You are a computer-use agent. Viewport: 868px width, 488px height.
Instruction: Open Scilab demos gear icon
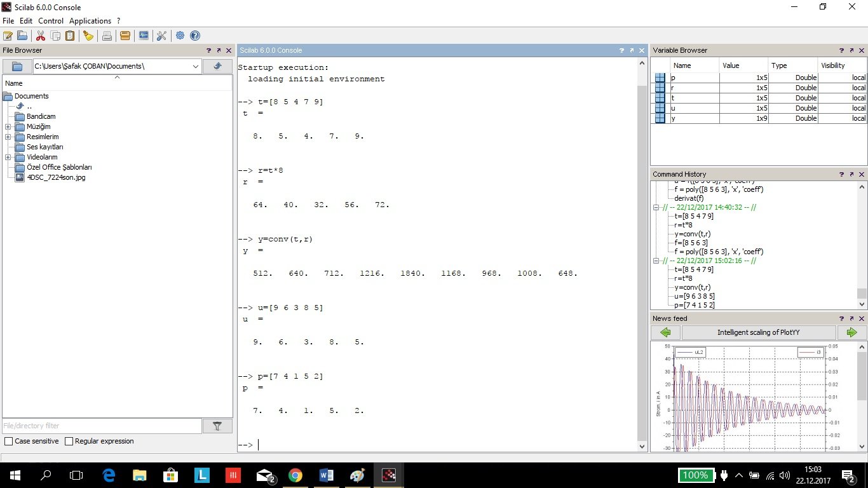[180, 36]
